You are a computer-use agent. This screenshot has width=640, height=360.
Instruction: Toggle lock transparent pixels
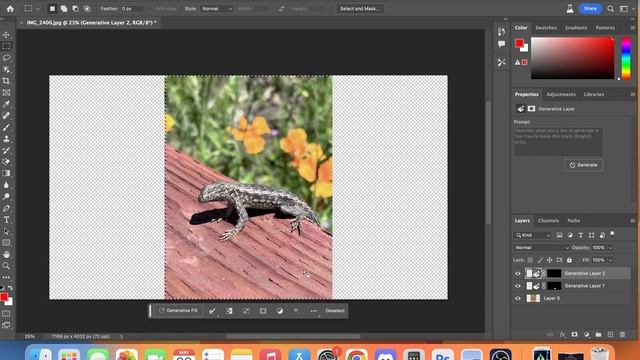[530, 260]
